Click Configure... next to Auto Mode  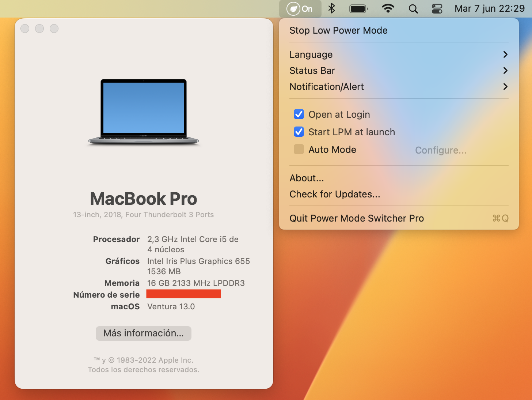[x=441, y=150]
